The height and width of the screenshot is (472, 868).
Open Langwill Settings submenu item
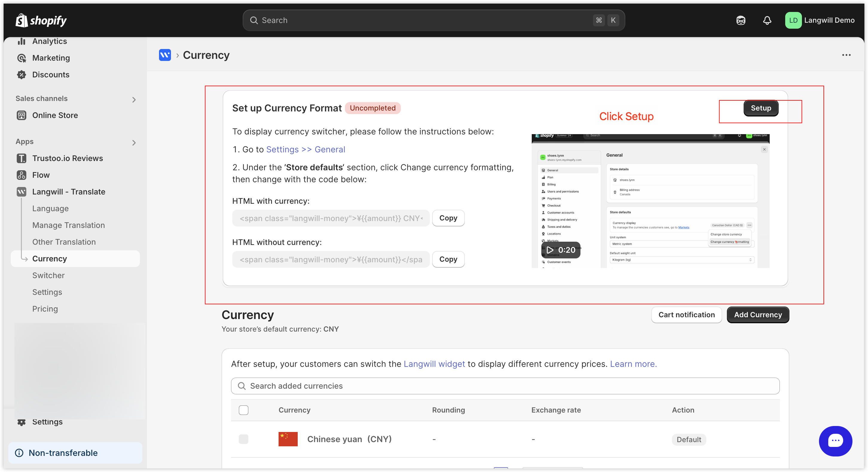[x=47, y=292]
